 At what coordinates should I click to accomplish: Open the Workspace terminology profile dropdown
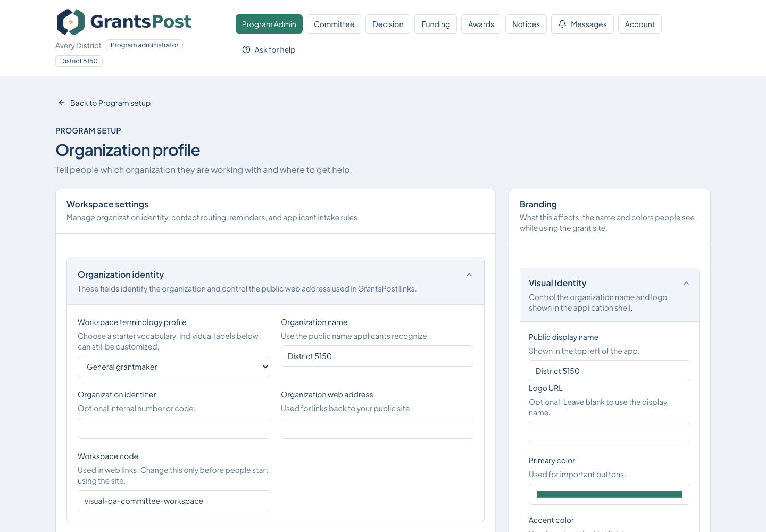[x=174, y=367]
